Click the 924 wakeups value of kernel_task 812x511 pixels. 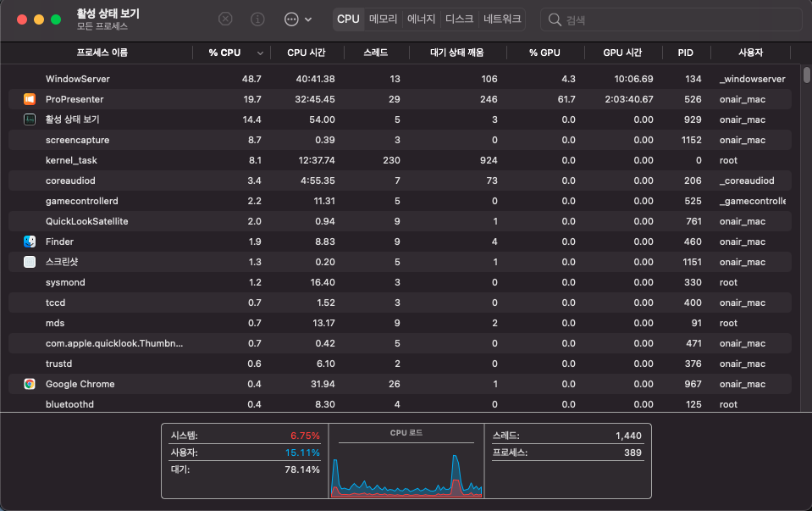489,160
